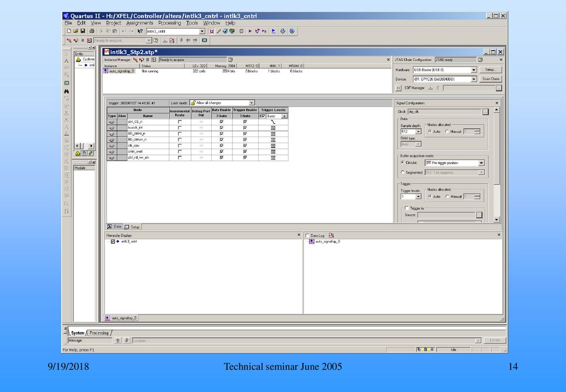
Task: Open the Assignments menu
Action: (140, 23)
